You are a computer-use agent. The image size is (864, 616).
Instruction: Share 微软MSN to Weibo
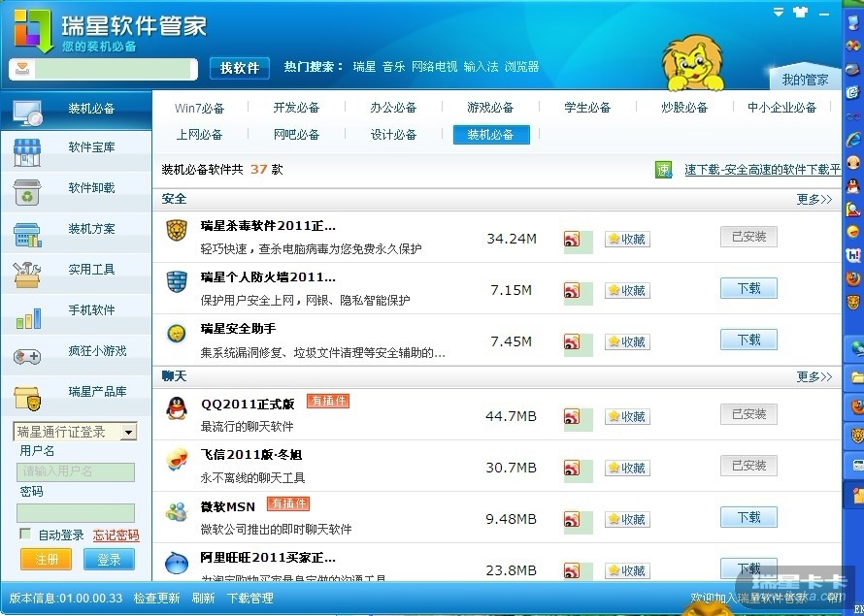[x=572, y=520]
